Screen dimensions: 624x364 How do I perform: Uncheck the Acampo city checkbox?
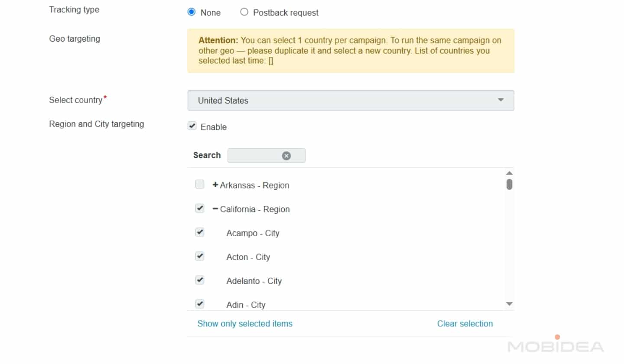point(199,232)
